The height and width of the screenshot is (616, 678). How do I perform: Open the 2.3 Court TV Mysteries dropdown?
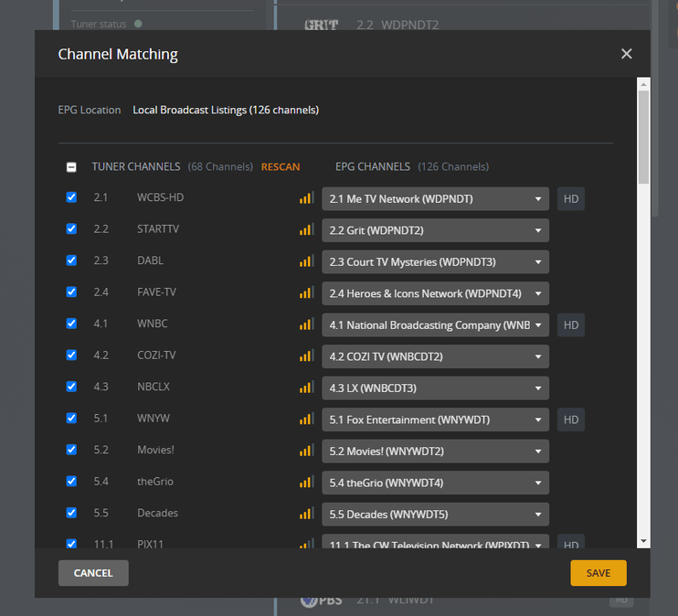[x=436, y=262]
